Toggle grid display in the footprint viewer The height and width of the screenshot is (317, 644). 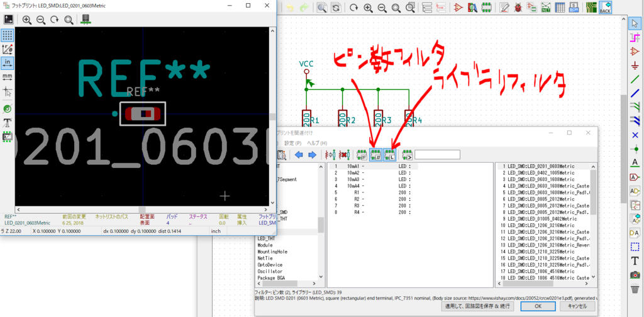(x=7, y=35)
